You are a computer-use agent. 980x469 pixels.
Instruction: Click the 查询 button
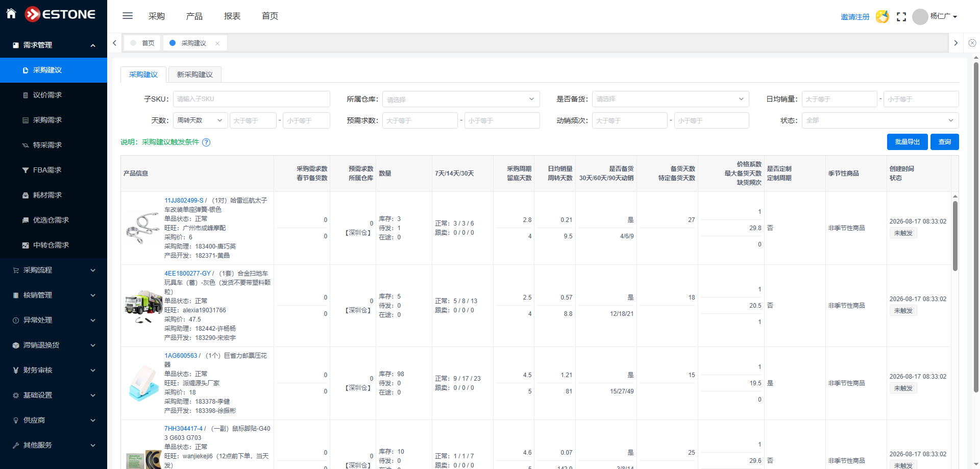click(x=945, y=142)
